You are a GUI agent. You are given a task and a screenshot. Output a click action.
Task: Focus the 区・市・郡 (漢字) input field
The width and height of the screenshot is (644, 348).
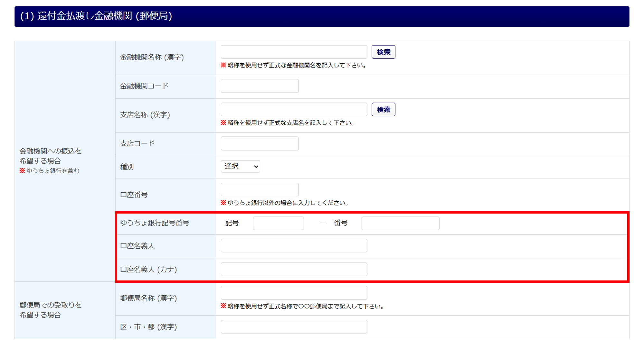pos(294,327)
